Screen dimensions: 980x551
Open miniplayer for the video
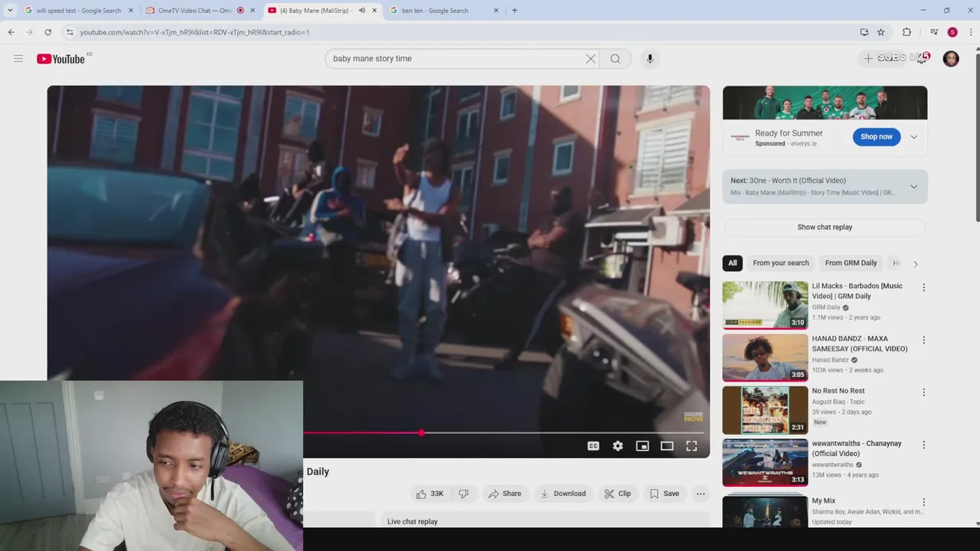pos(642,446)
